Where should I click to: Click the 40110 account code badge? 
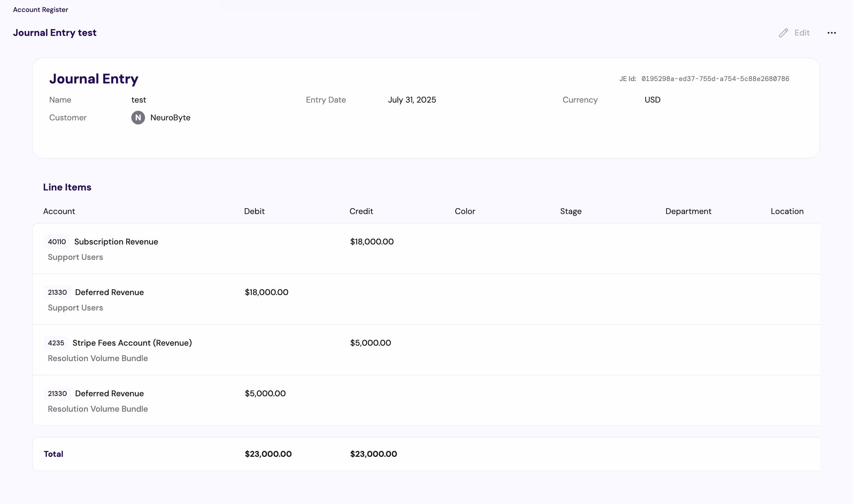57,242
